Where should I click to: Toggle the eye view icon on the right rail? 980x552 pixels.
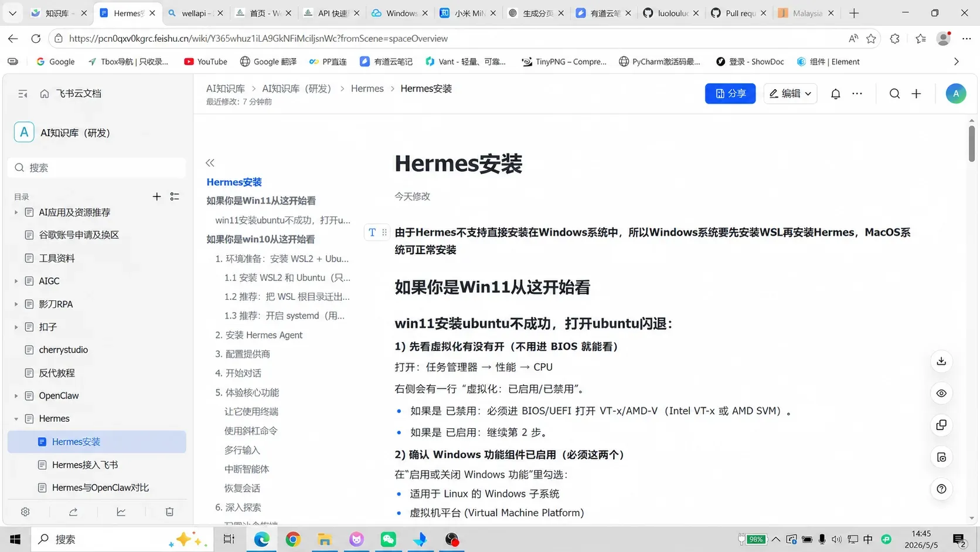941,394
